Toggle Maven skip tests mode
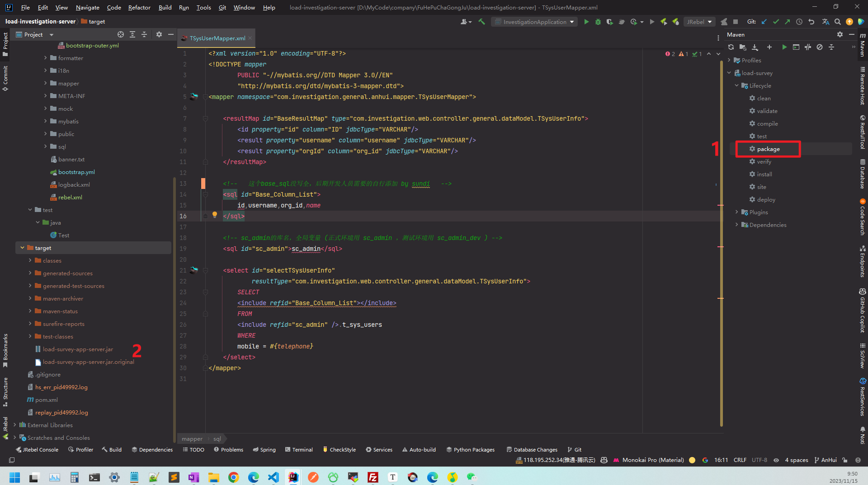The width and height of the screenshot is (868, 485). [x=820, y=47]
